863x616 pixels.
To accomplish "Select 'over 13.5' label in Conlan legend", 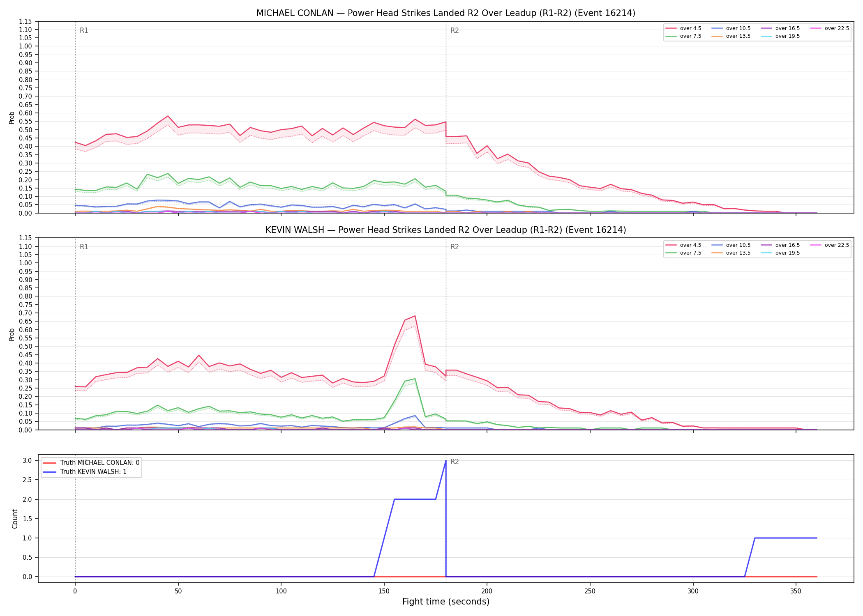I will point(738,36).
